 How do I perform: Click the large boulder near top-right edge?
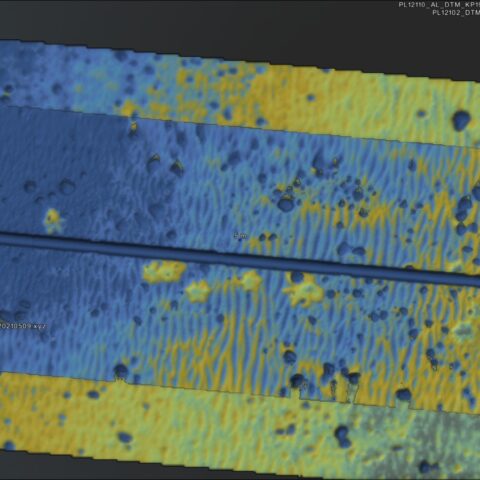point(462,120)
